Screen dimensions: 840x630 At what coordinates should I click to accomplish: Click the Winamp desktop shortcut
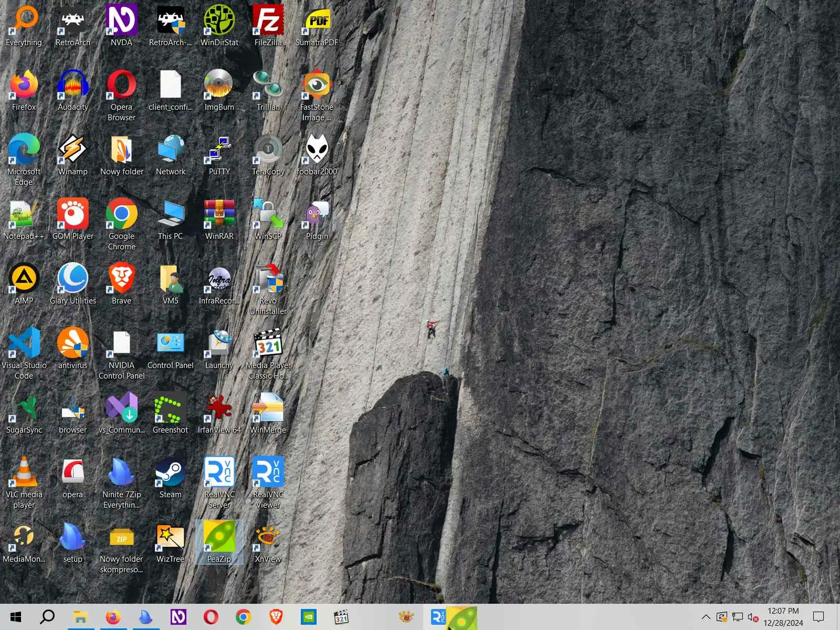[73, 154]
